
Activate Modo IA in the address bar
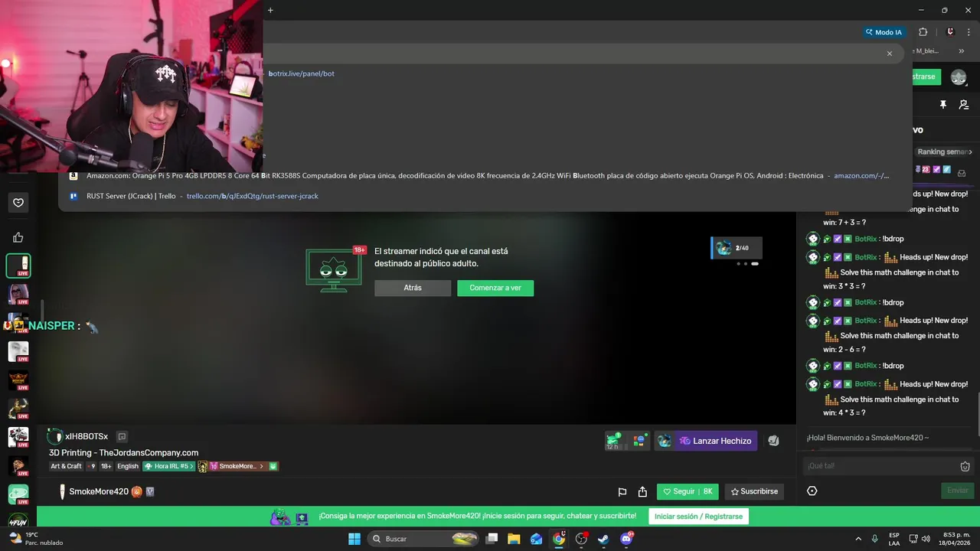pos(884,32)
